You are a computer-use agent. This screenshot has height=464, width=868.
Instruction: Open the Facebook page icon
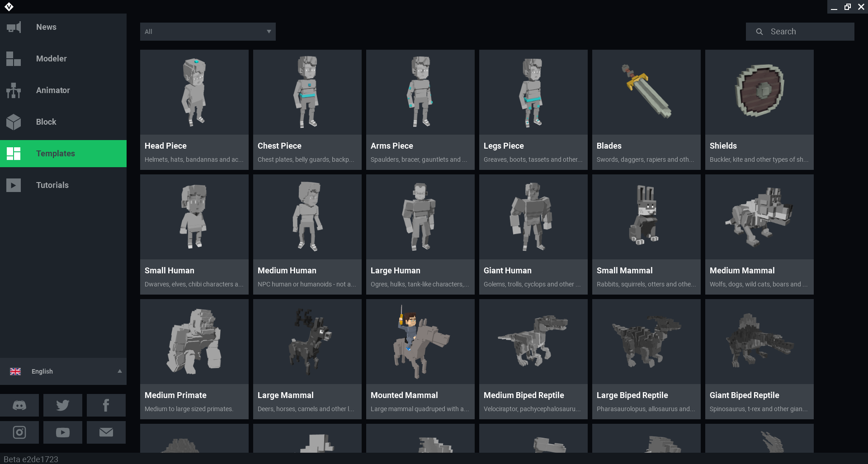(106, 405)
